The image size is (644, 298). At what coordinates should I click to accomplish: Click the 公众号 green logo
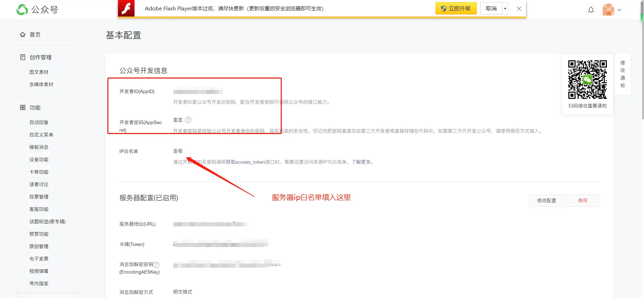pyautogui.click(x=22, y=10)
